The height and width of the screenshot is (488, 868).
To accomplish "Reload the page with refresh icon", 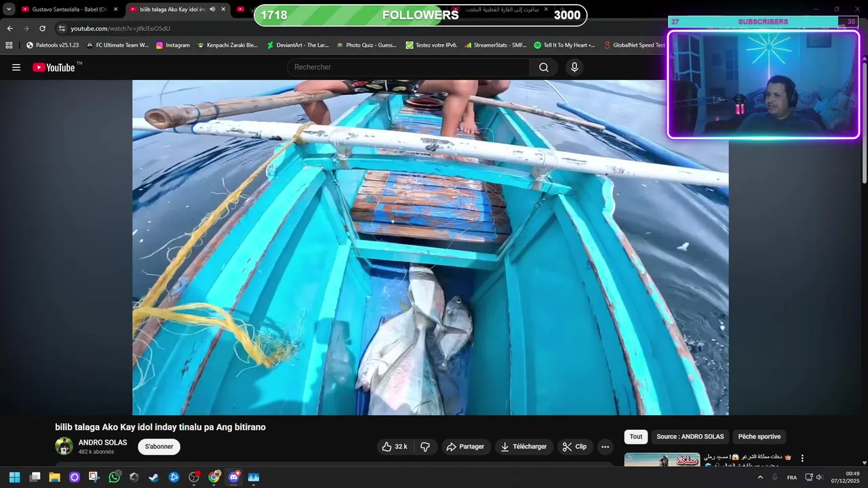I will point(42,28).
